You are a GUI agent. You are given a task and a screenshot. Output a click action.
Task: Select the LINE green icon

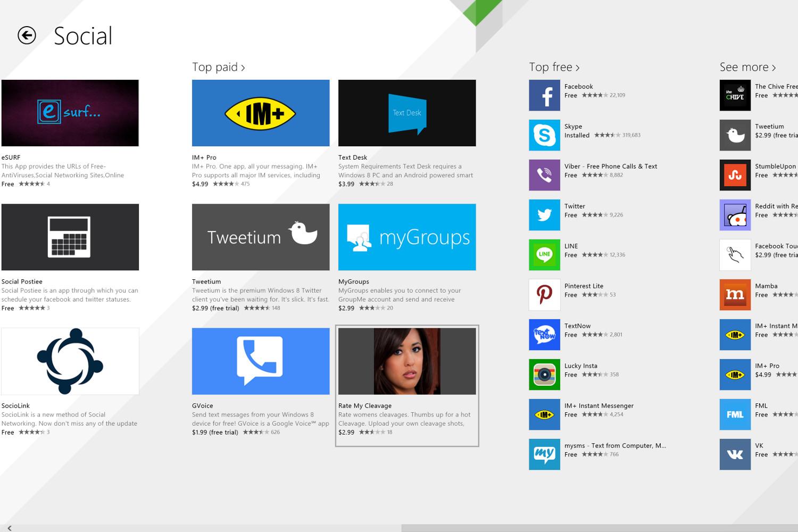point(544,255)
